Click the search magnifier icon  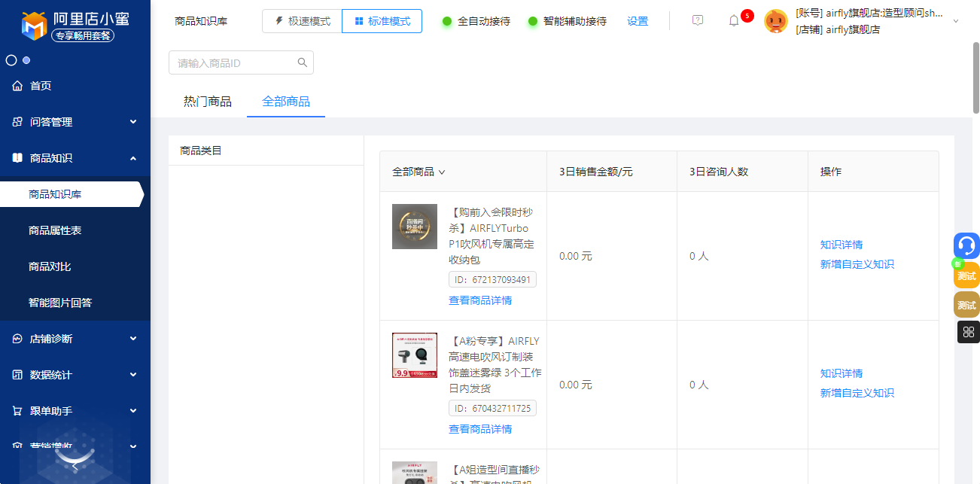click(x=303, y=62)
